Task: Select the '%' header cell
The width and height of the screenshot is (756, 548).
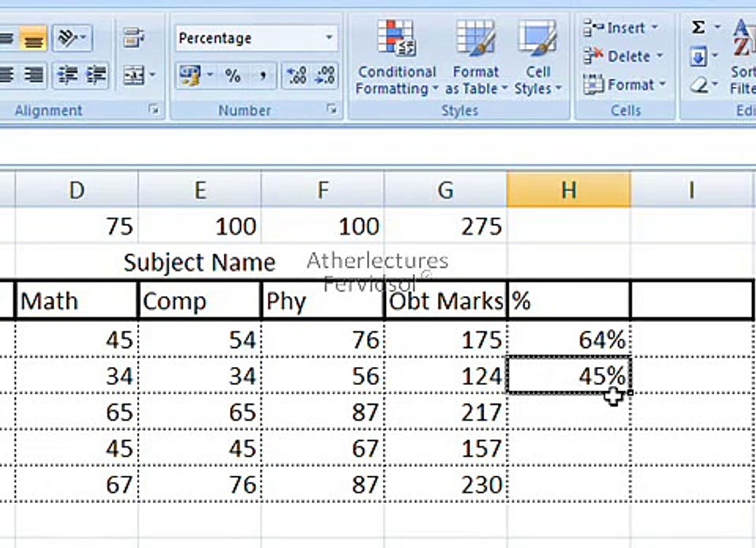Action: (569, 301)
